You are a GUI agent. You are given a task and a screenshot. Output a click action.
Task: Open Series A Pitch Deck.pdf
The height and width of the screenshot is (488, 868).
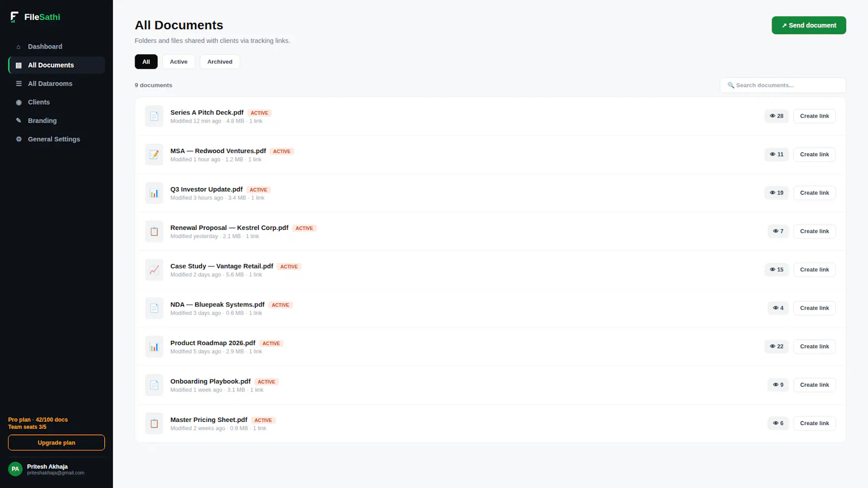pos(207,113)
